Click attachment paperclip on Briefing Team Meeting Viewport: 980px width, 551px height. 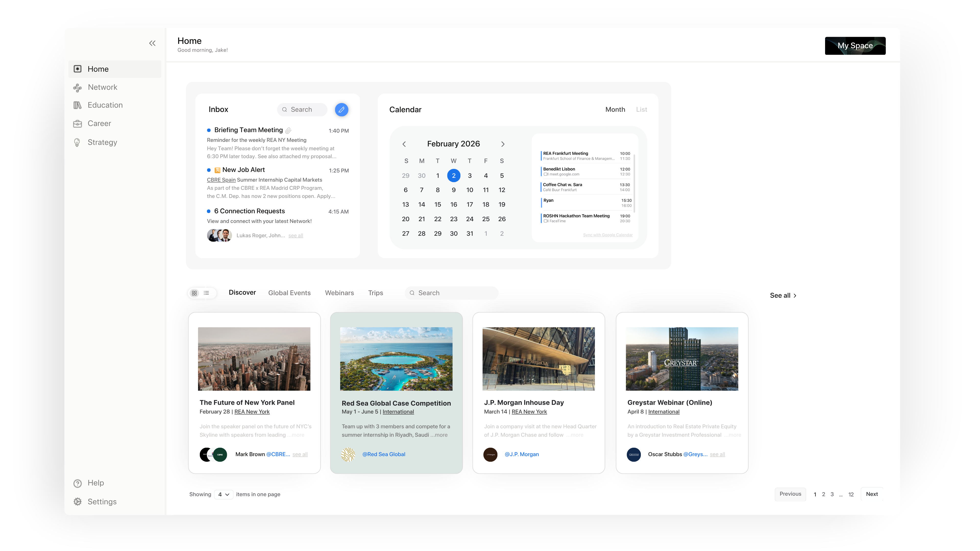288,130
